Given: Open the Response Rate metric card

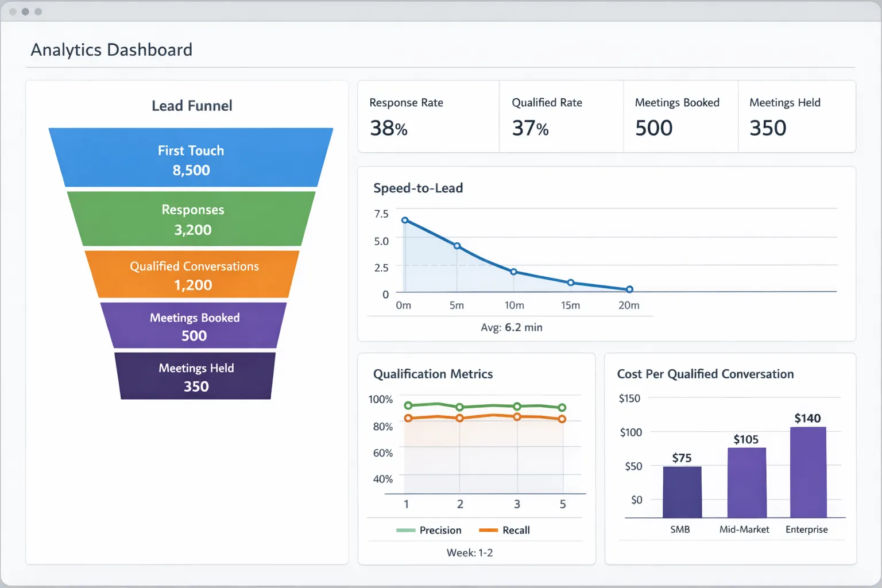Looking at the screenshot, I should point(428,116).
